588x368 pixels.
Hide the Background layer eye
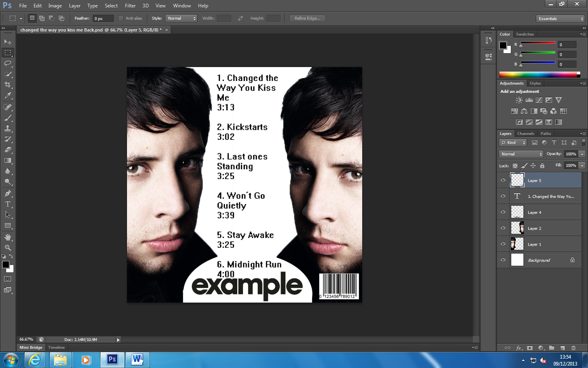[503, 260]
